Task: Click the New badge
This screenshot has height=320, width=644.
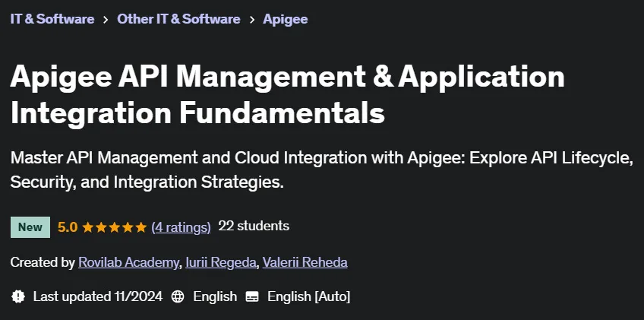Action: (30, 227)
